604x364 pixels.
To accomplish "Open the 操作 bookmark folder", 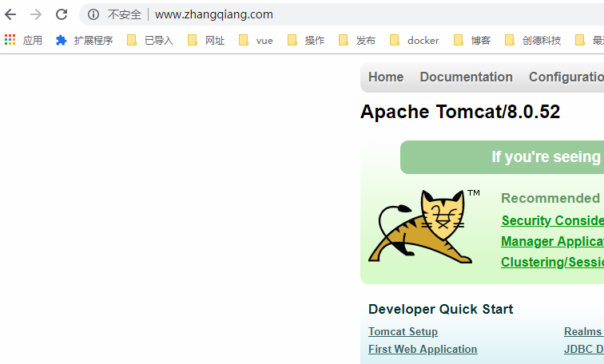I will pyautogui.click(x=306, y=40).
